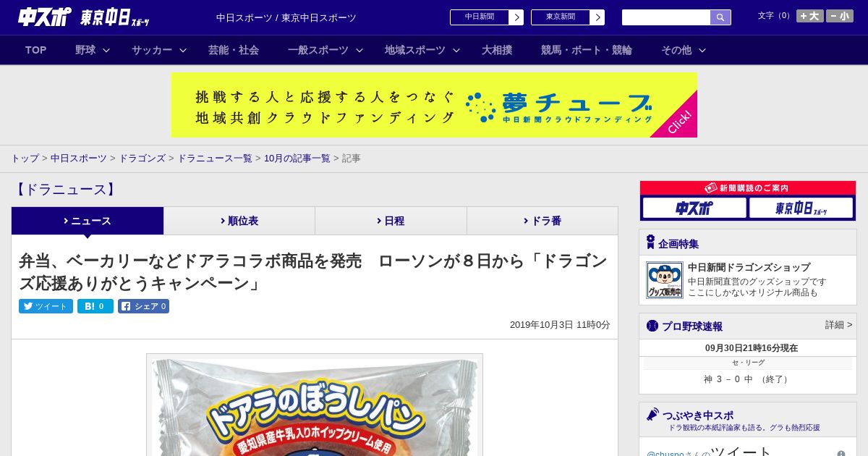Click the プロ野球速報 baseball icon
Viewport: 868px width, 456px height.
click(x=652, y=326)
